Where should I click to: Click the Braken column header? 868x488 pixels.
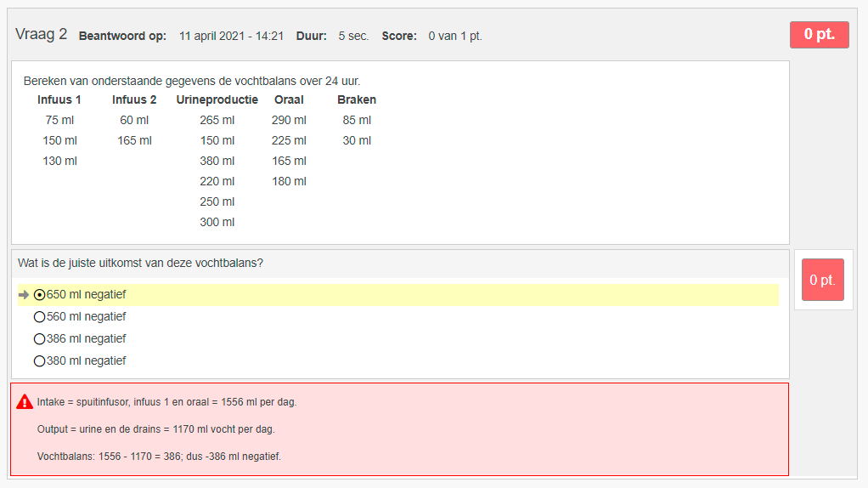357,99
